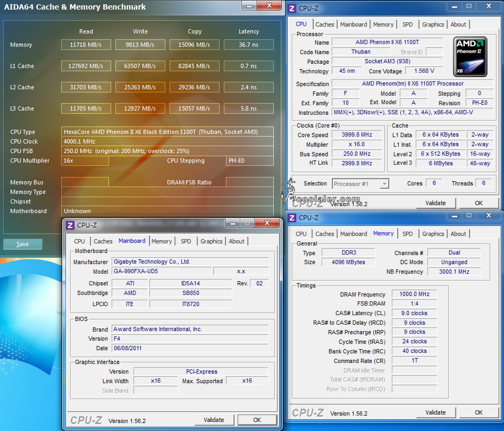The width and height of the screenshot is (504, 431).
Task: Click OK in the top CPU-Z window
Action: pos(478,203)
